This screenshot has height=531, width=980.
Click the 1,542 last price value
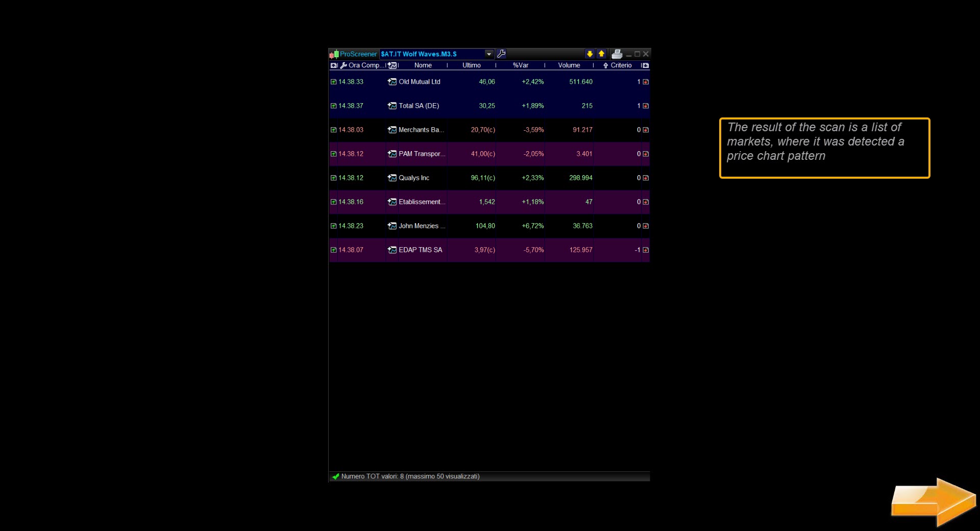tap(487, 202)
